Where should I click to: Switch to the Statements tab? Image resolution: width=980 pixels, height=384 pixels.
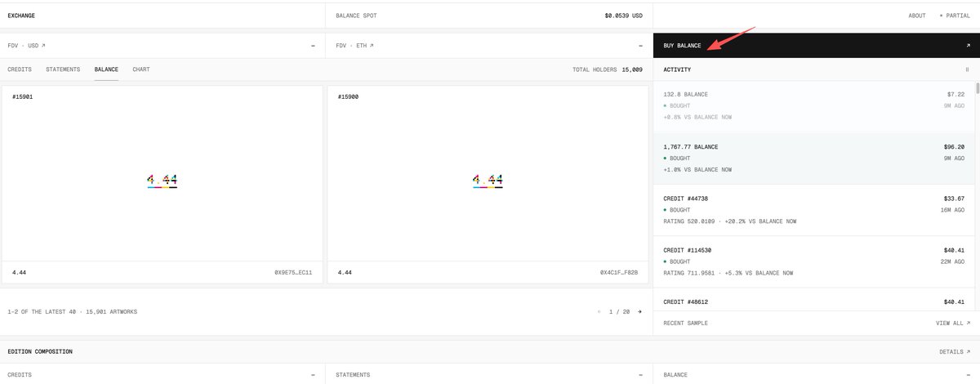click(x=63, y=69)
